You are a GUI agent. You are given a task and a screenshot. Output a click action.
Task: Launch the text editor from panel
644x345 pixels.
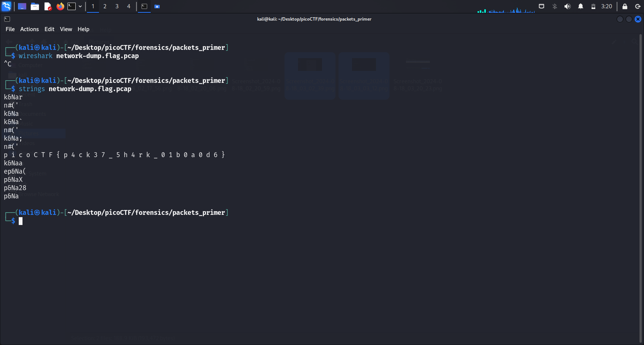[48, 6]
